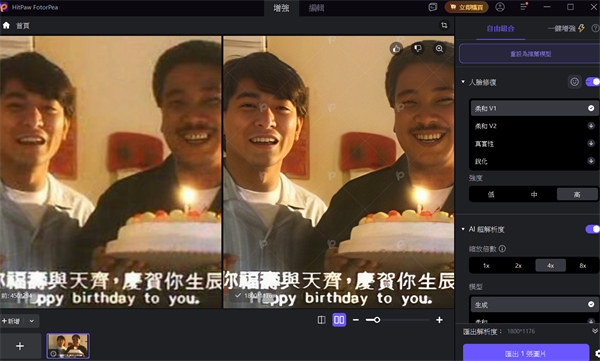Click the magnifier zoom icon on the preview

tap(439, 49)
